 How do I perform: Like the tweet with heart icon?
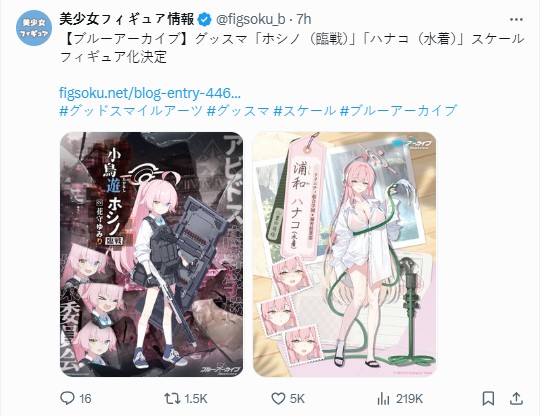[x=278, y=399]
